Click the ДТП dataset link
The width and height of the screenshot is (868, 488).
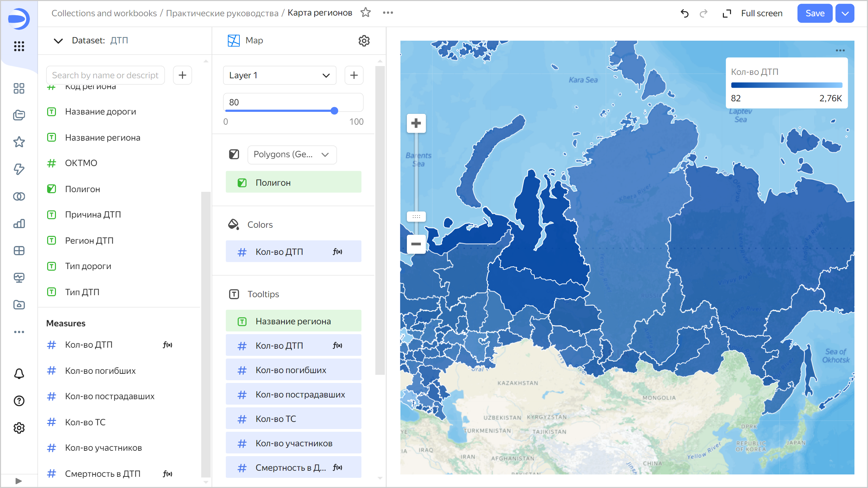pos(119,41)
